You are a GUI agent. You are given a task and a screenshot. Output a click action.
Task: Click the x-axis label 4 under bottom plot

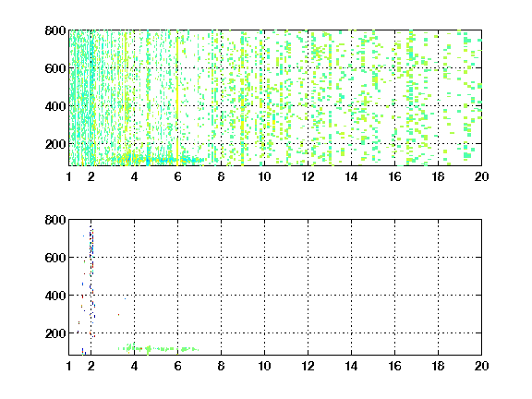pyautogui.click(x=134, y=366)
